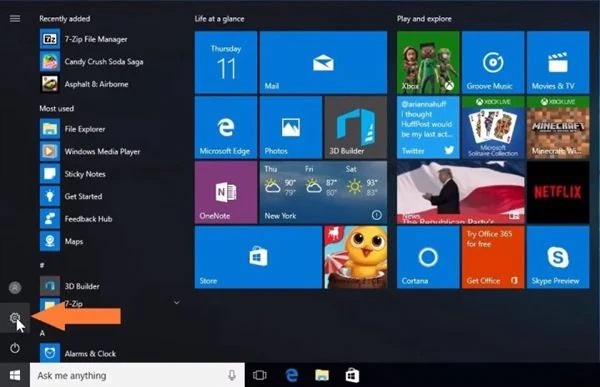Open File Explorer from the taskbar
Viewport: 600px width, 387px height.
(x=322, y=376)
